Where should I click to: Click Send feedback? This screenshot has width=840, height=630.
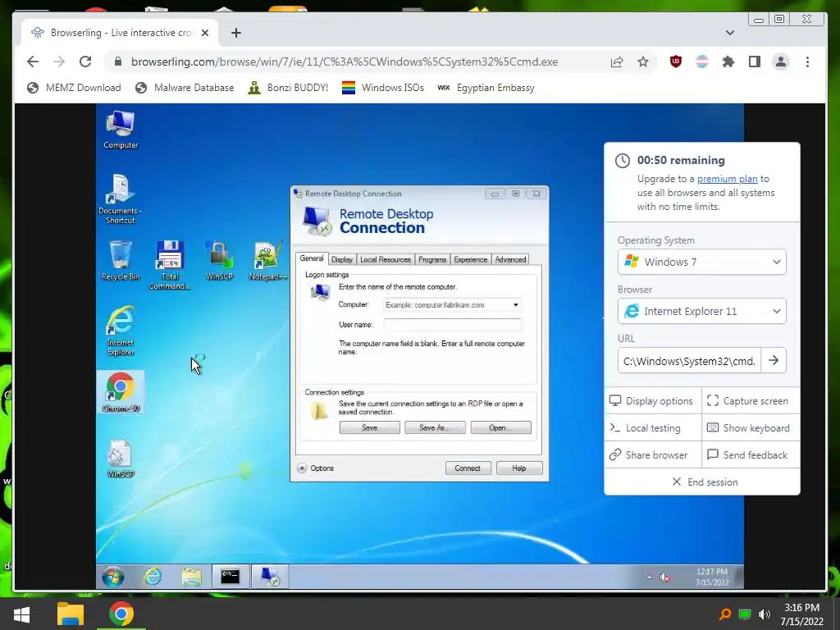pos(751,454)
